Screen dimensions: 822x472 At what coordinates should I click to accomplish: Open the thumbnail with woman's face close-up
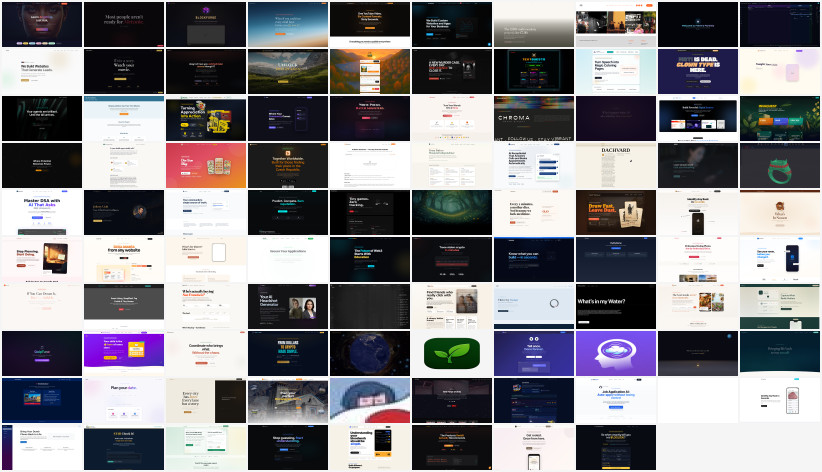tap(42, 25)
